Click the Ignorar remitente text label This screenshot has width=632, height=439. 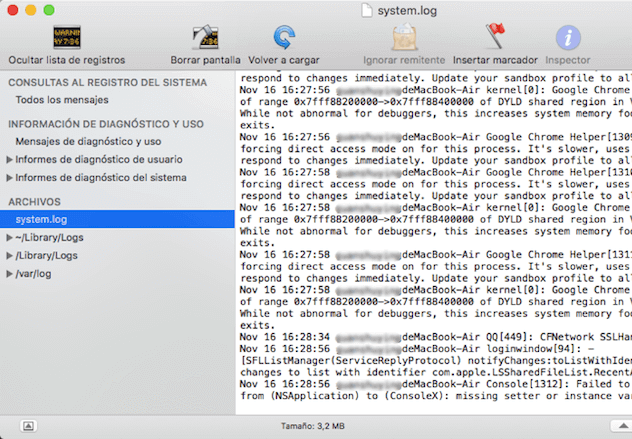tap(404, 60)
